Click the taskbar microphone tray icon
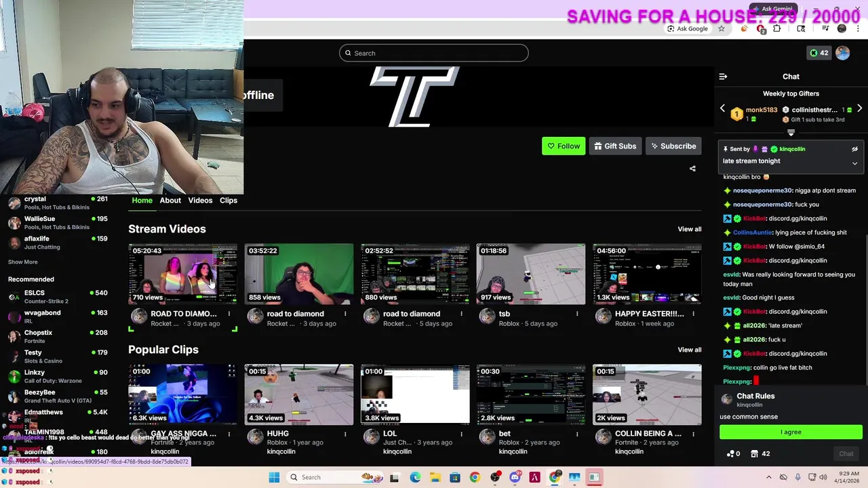Screen dimensions: 868x488 coord(797,477)
